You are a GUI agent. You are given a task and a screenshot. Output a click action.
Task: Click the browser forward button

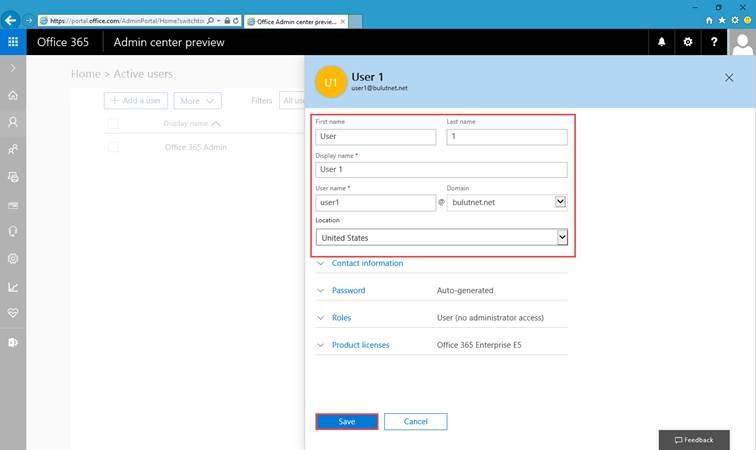(x=28, y=21)
